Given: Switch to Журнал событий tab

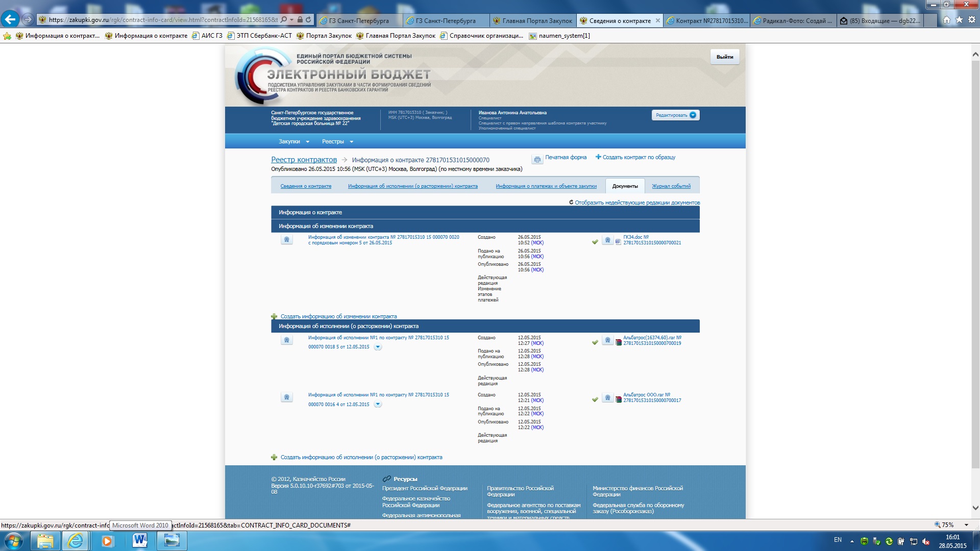Looking at the screenshot, I should pyautogui.click(x=671, y=186).
